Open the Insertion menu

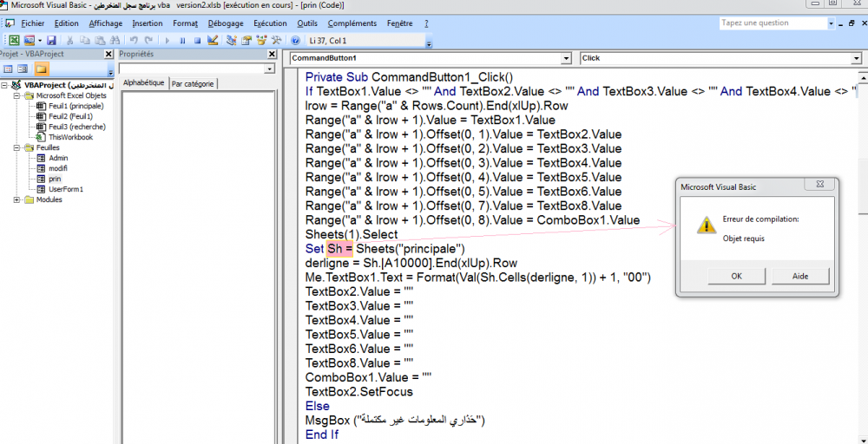click(x=148, y=23)
